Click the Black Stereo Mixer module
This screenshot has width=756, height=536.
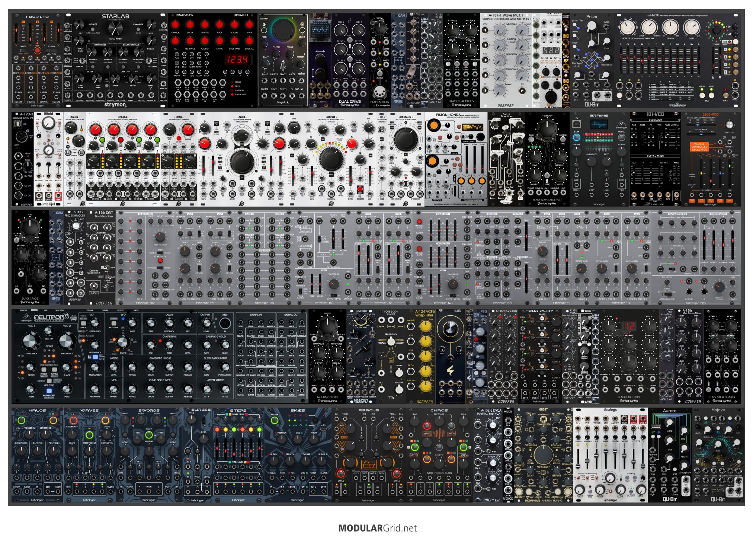click(722, 356)
